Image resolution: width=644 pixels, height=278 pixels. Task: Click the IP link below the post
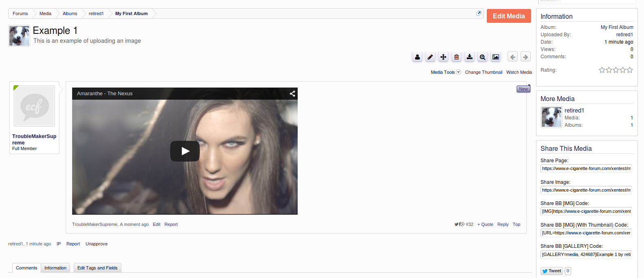point(59,244)
